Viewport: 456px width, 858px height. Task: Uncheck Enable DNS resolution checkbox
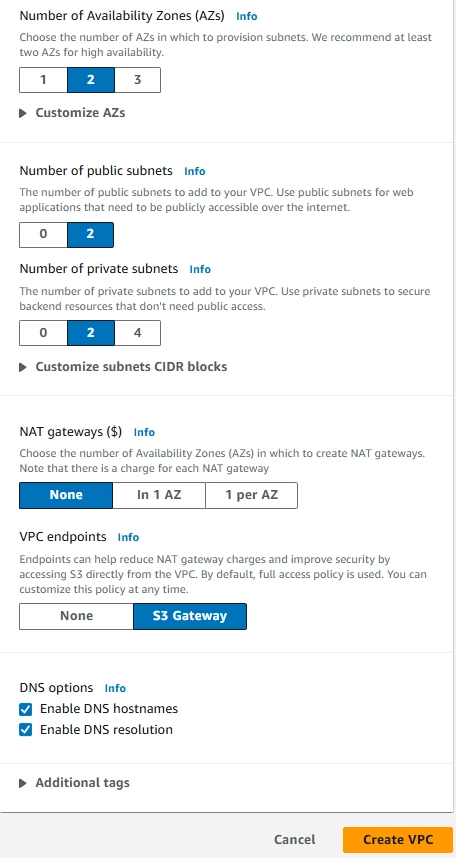tap(25, 730)
